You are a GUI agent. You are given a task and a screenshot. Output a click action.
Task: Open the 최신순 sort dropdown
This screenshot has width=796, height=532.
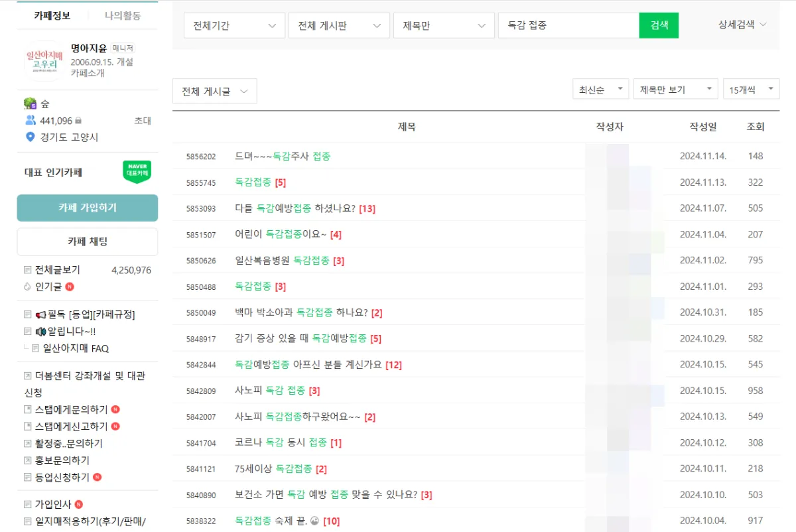pos(600,88)
